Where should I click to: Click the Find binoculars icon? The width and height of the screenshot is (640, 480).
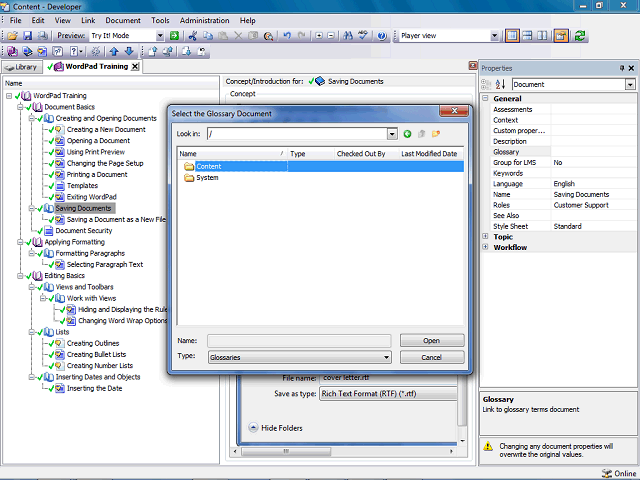(348, 36)
